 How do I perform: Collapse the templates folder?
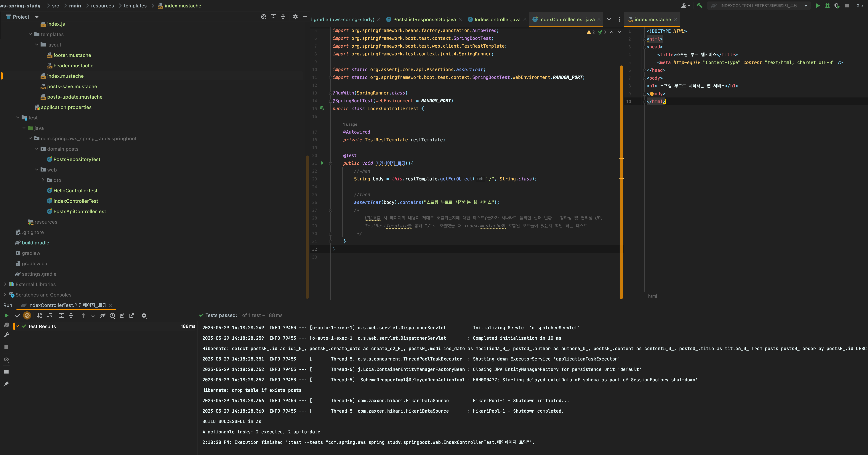[x=30, y=34]
